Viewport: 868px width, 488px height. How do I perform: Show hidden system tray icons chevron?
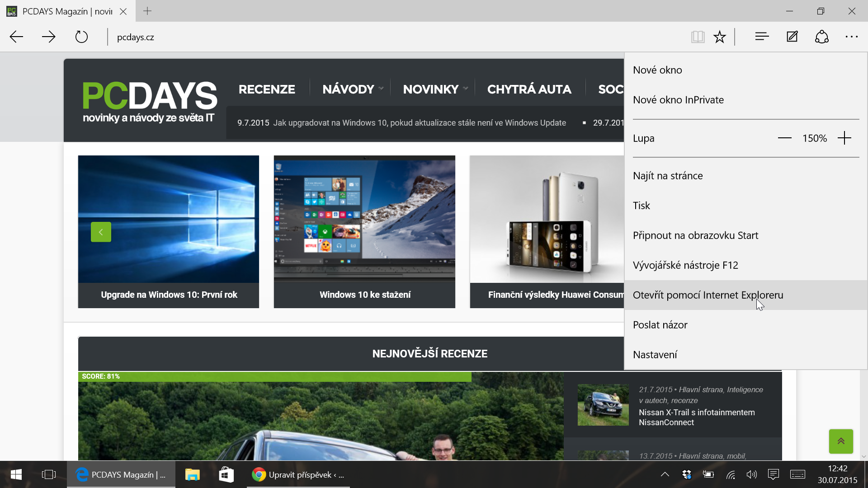[x=665, y=474]
